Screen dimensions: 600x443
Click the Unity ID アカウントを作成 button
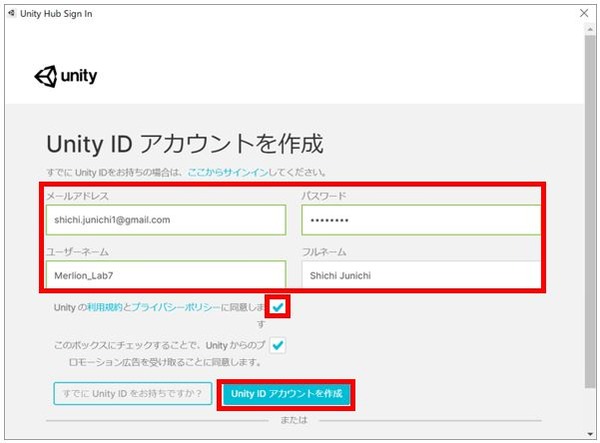coord(286,394)
